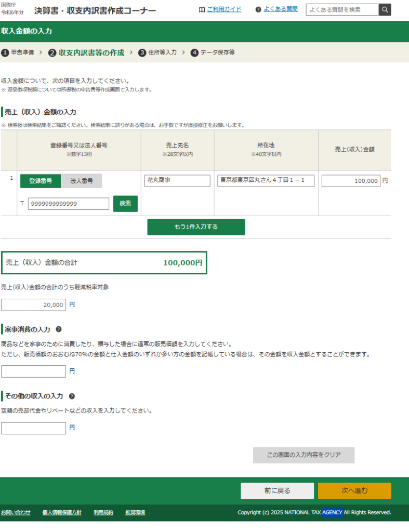
Task: Select the 登録番号 toggle option
Action: click(41, 181)
